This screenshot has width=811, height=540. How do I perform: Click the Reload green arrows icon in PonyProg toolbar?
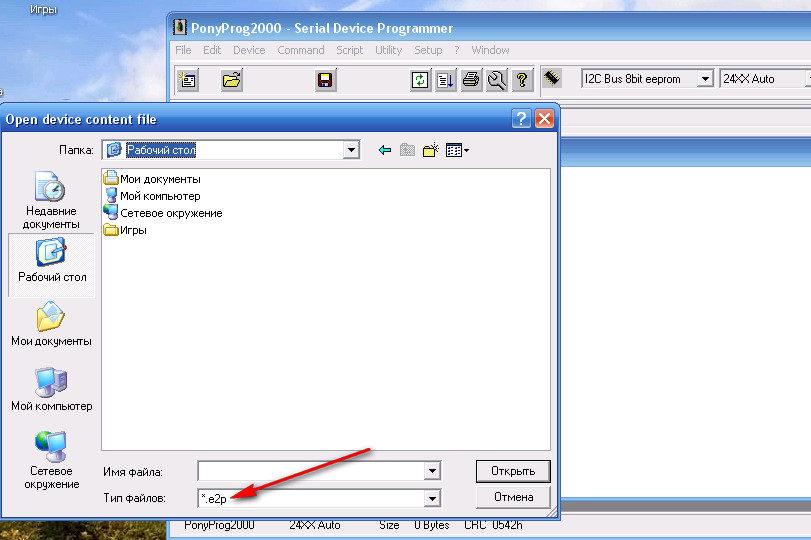click(x=419, y=80)
